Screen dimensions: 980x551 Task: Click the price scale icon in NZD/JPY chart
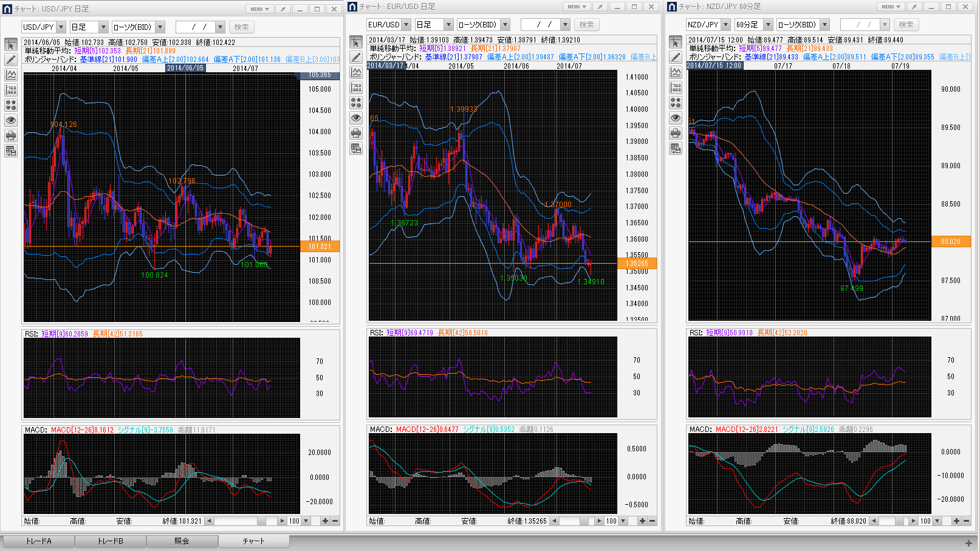point(676,87)
